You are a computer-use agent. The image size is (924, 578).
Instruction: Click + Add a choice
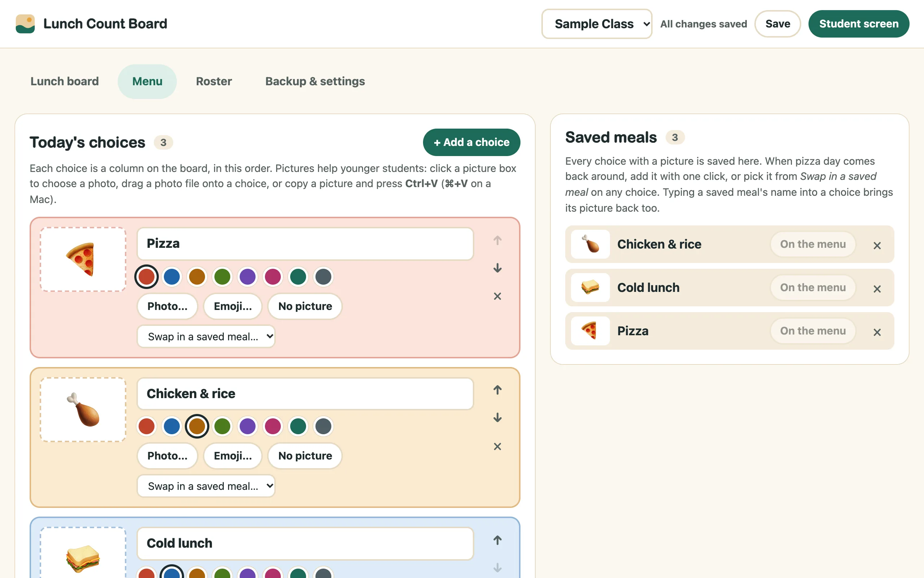click(471, 142)
